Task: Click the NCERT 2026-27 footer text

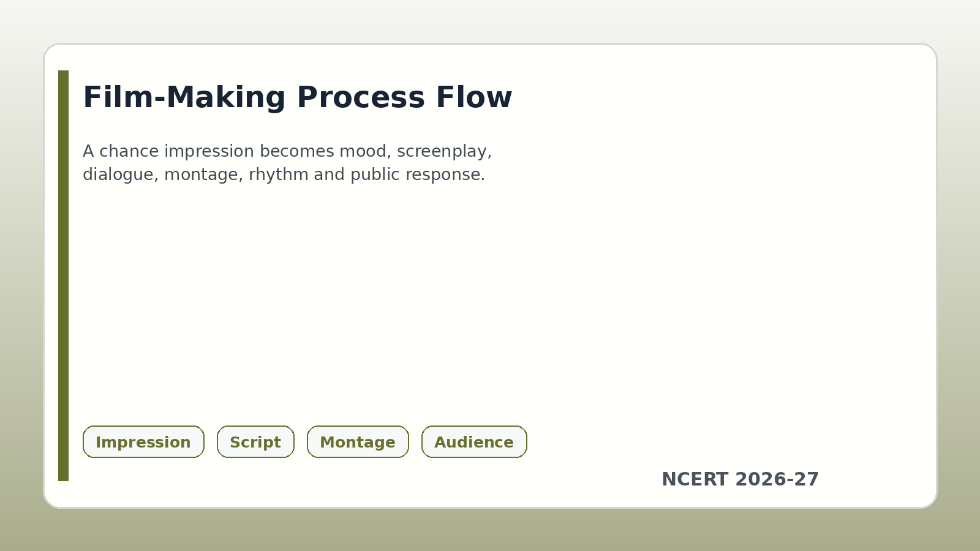Action: [740, 479]
